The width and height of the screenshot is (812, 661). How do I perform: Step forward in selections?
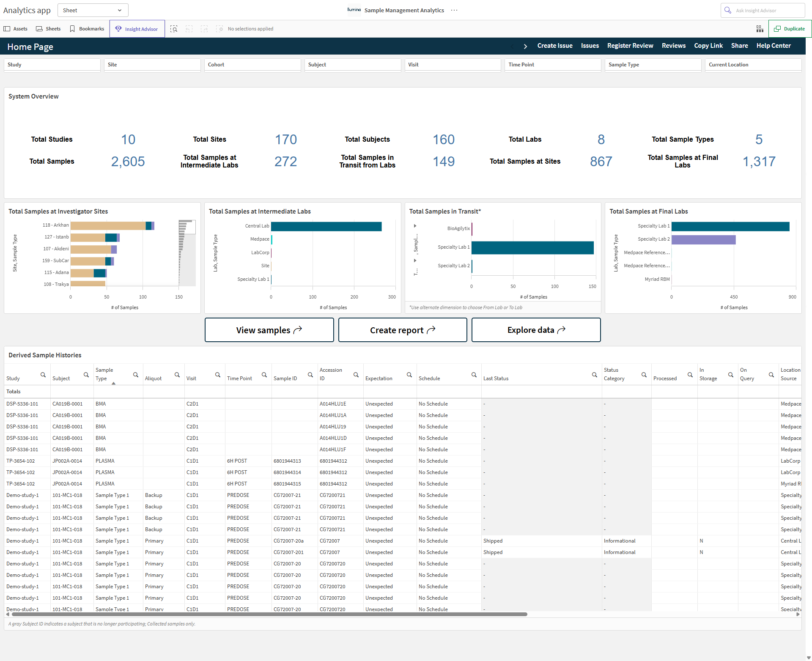coord(204,29)
